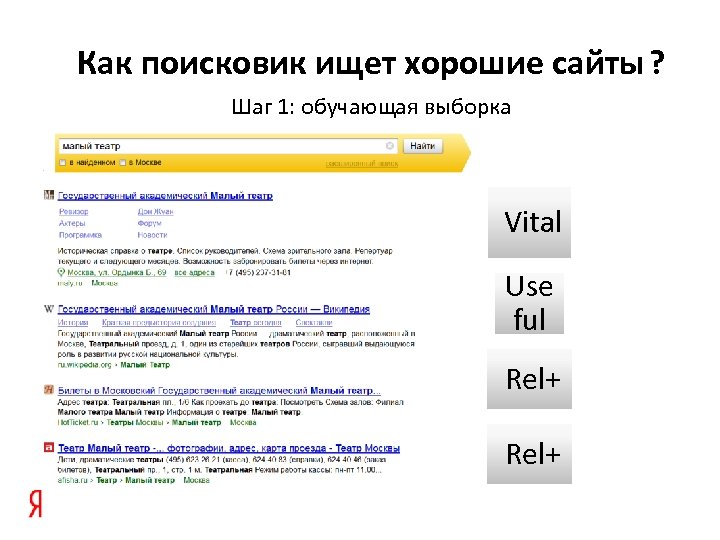Enable the 'в Москве' checkbox

[123, 163]
